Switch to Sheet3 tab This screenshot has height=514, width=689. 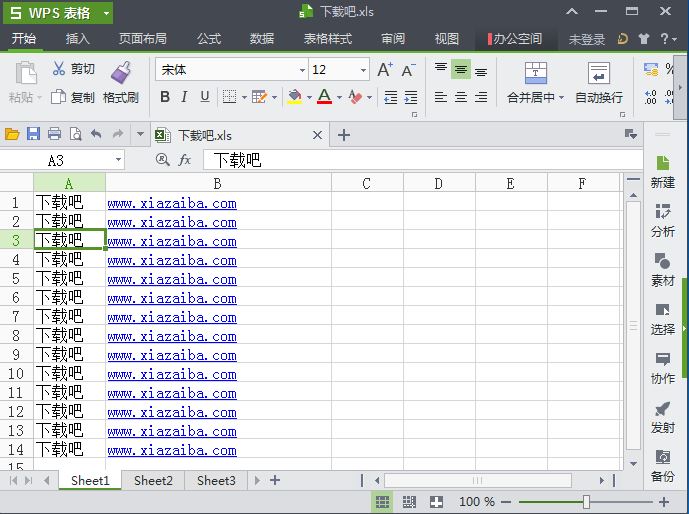click(216, 481)
